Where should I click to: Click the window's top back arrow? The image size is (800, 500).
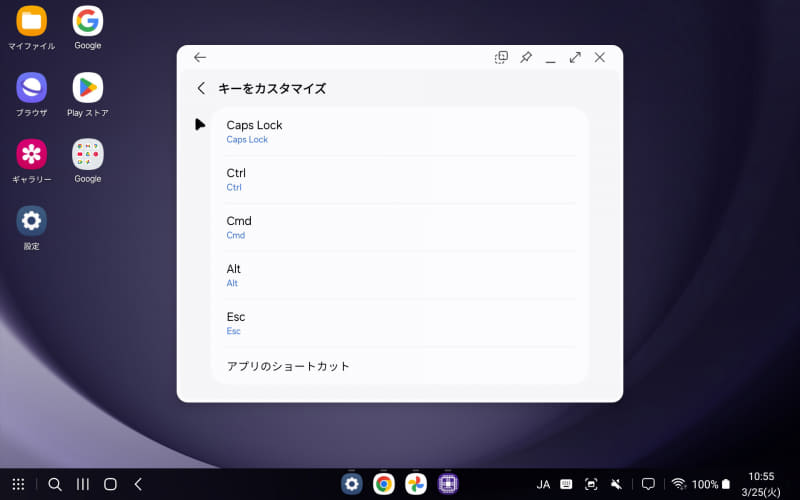coord(200,58)
